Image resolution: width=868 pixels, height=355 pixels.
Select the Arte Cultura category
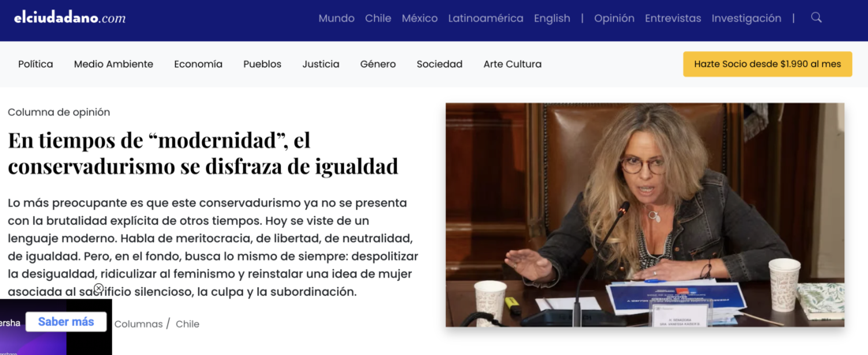(x=513, y=64)
